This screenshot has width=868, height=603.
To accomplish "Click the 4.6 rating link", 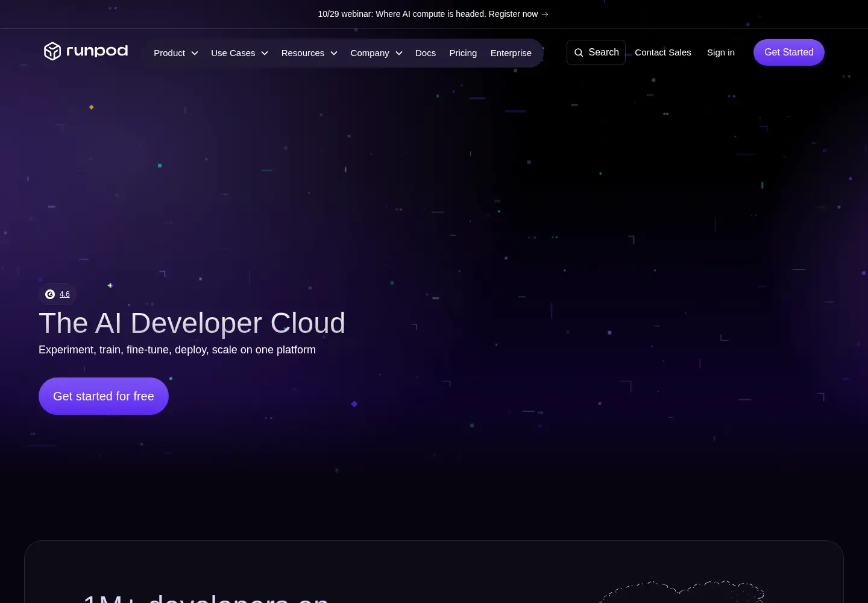I will [x=64, y=294].
